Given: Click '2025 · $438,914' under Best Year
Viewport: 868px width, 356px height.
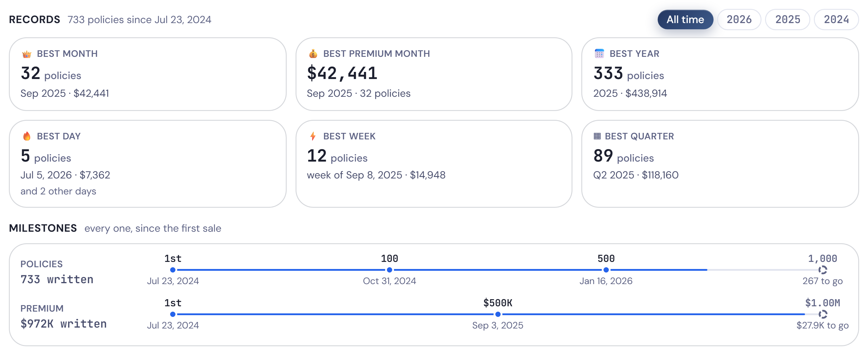Looking at the screenshot, I should [630, 94].
